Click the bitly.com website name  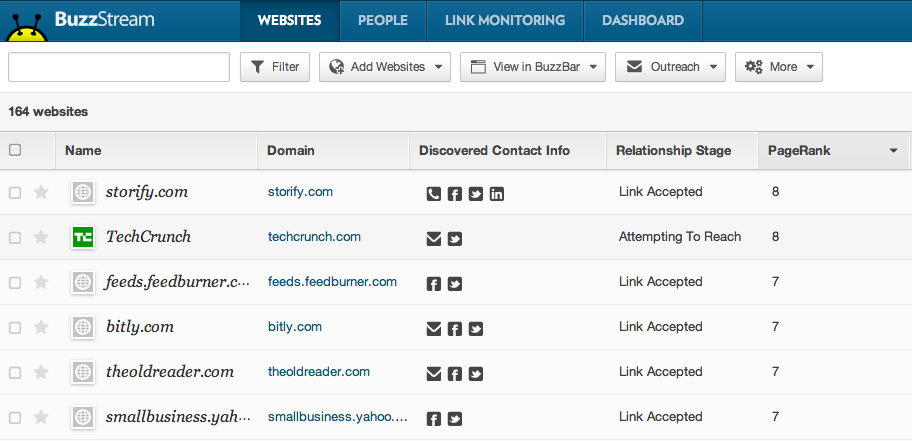pos(140,327)
